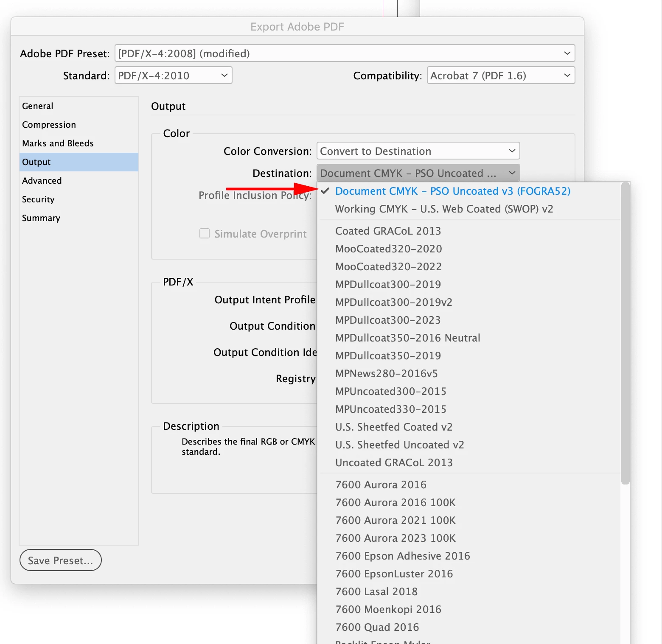
Task: Switch to the Advanced section
Action: (79, 181)
